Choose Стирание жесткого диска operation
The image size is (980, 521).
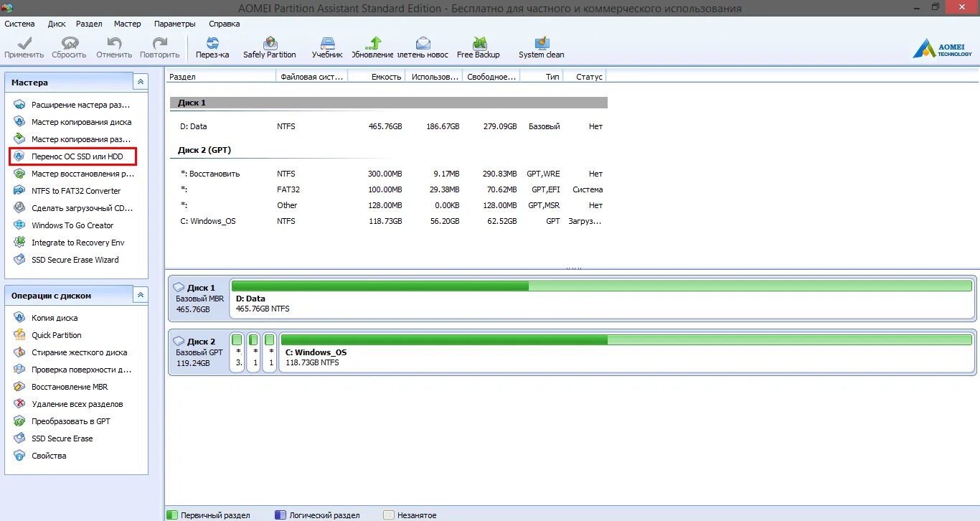click(x=70, y=352)
